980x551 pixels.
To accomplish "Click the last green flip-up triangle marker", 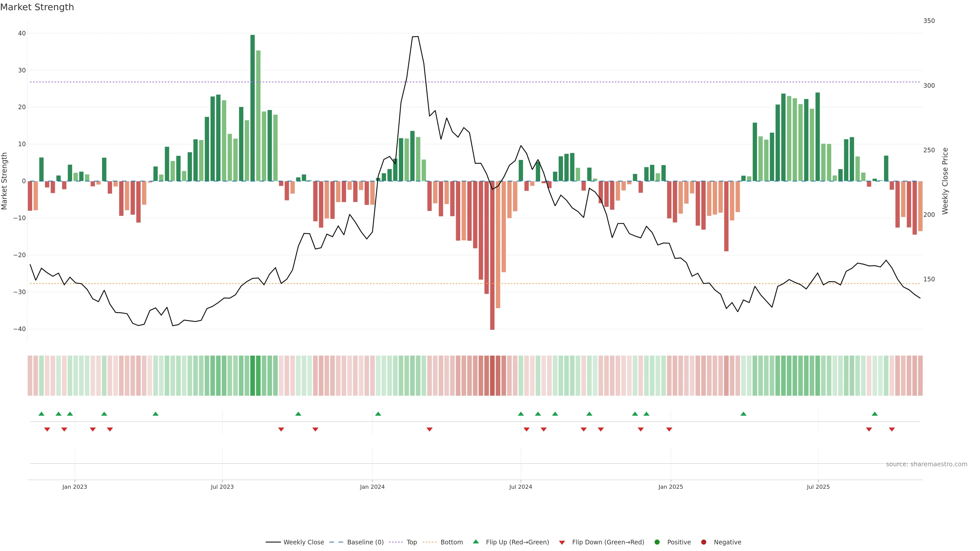I will (875, 414).
